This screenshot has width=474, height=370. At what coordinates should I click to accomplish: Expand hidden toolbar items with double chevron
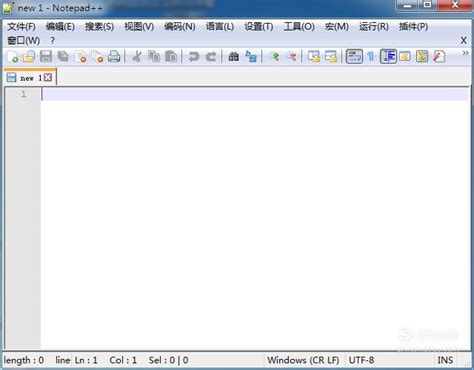465,53
